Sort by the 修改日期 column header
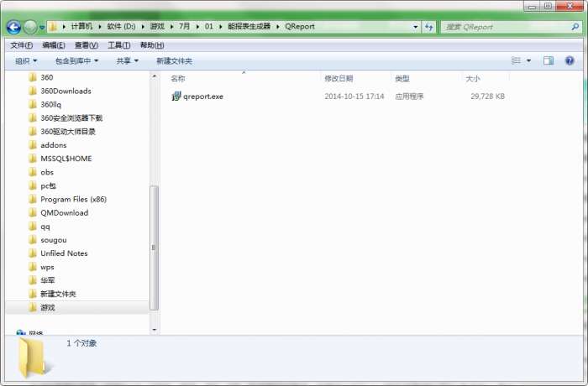This screenshot has height=386, width=588. (339, 79)
